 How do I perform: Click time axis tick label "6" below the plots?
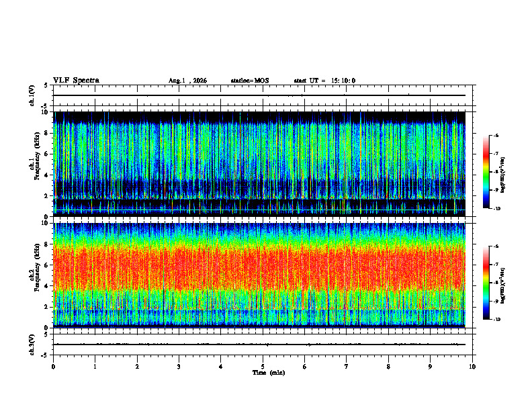(305, 367)
